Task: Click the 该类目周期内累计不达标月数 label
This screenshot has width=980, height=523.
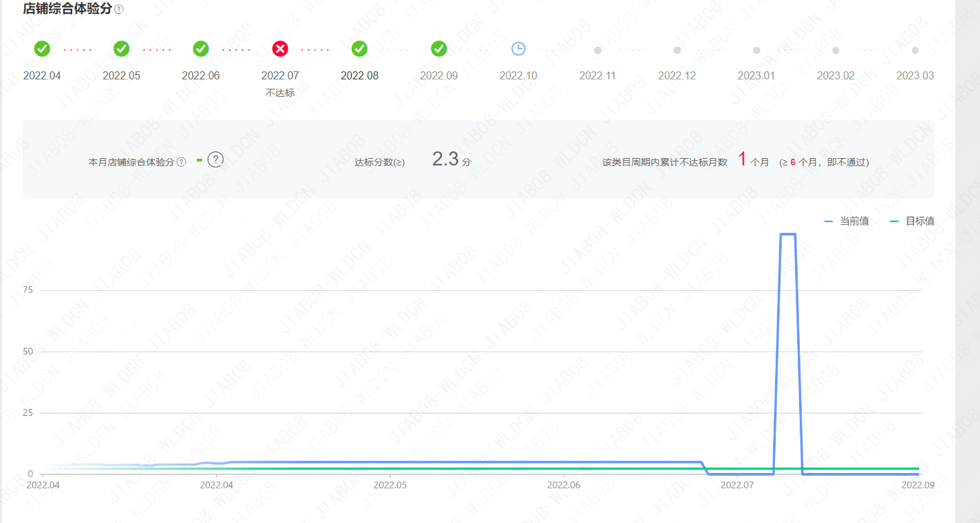Action: (x=665, y=162)
